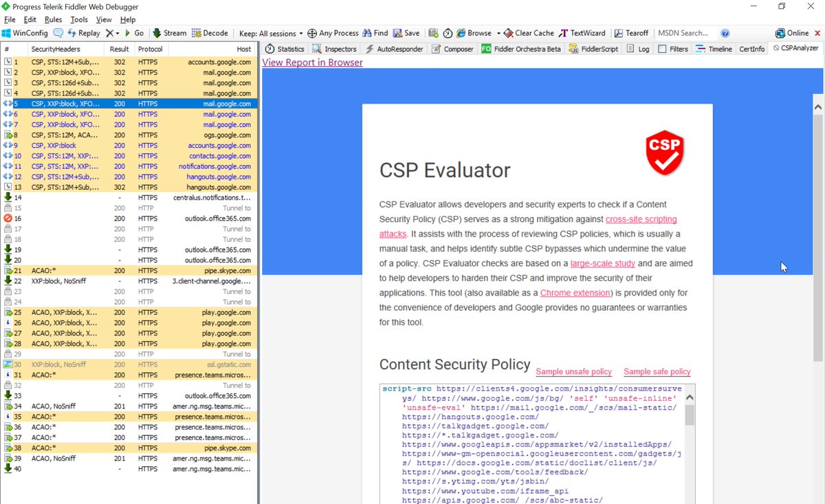This screenshot has height=504, width=825.
Task: Sort sessions by SecurityHeaders column
Action: point(65,50)
